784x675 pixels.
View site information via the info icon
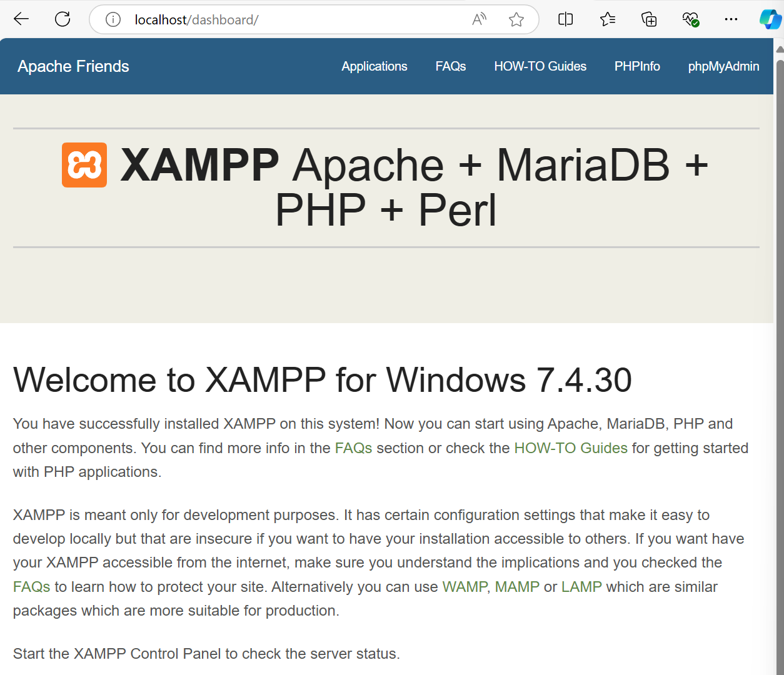pyautogui.click(x=113, y=20)
